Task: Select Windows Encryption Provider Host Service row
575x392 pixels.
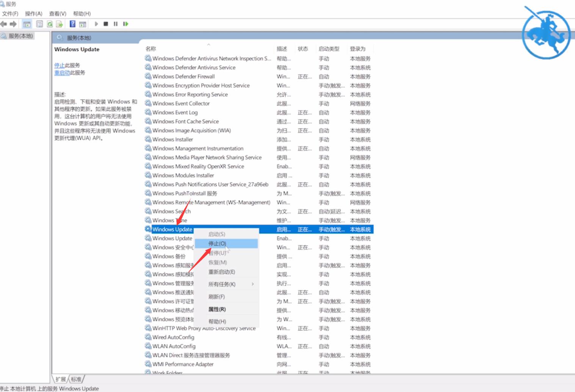Action: tap(259, 85)
